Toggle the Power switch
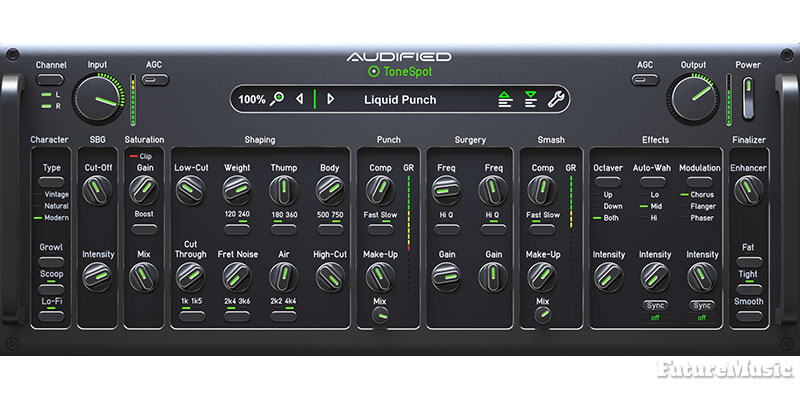The image size is (800, 400). 748,98
